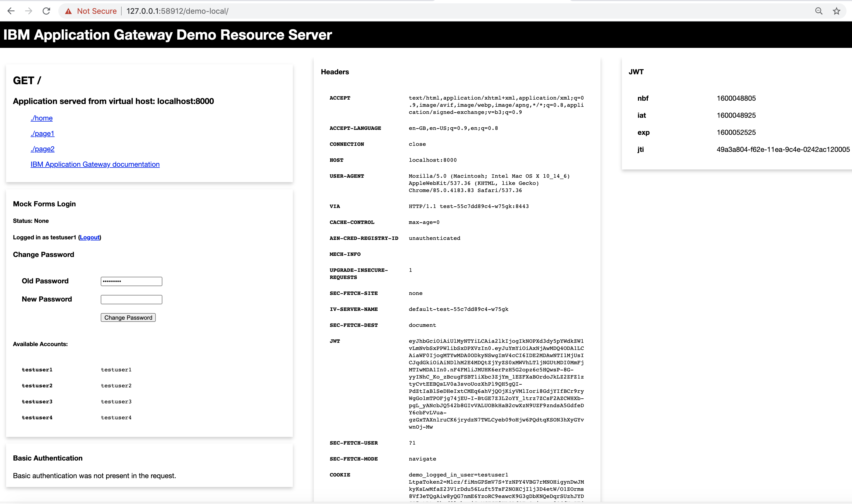
Task: Open the ./home link
Action: click(42, 118)
